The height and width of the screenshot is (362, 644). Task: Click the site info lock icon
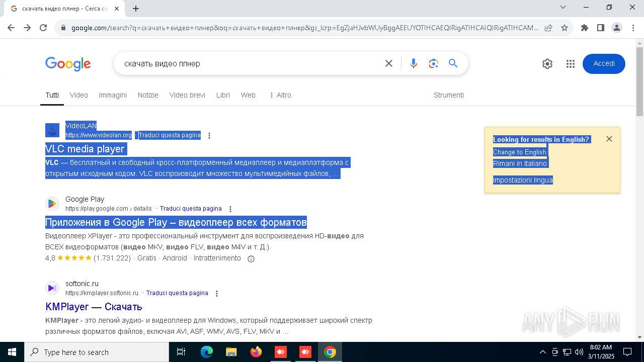[63, 28]
